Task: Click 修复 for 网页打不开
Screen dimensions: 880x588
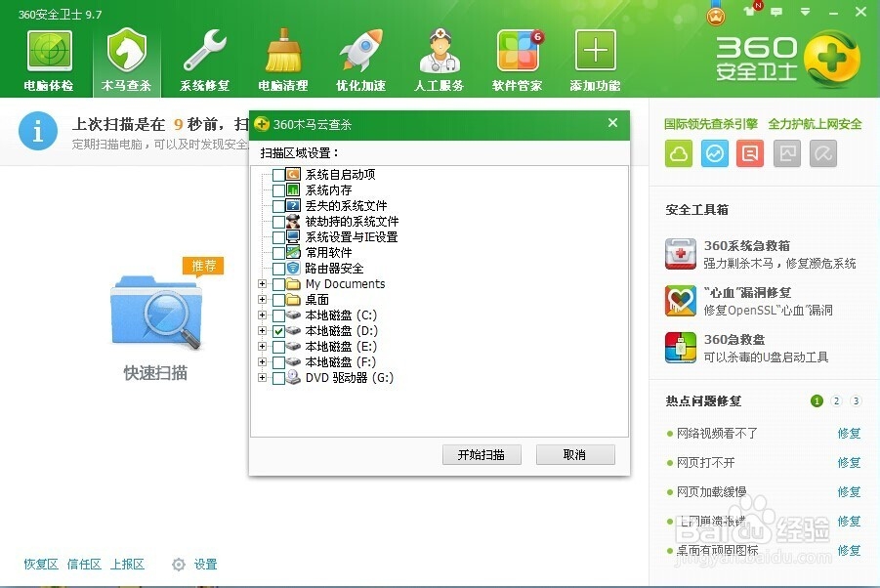Action: tap(849, 463)
